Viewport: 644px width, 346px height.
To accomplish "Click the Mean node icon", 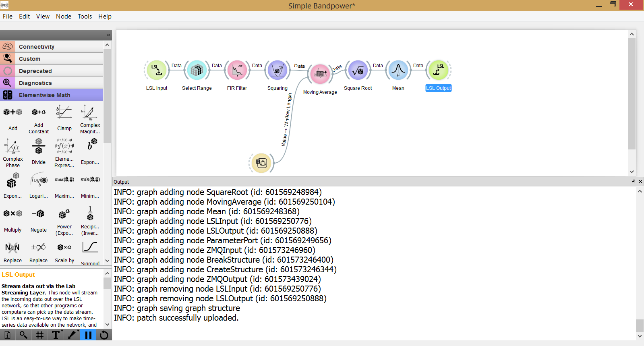I will 398,70.
